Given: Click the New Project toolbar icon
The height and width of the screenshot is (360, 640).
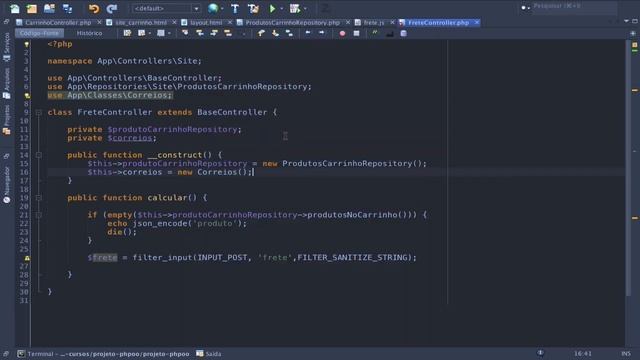Looking at the screenshot, I should [32, 8].
